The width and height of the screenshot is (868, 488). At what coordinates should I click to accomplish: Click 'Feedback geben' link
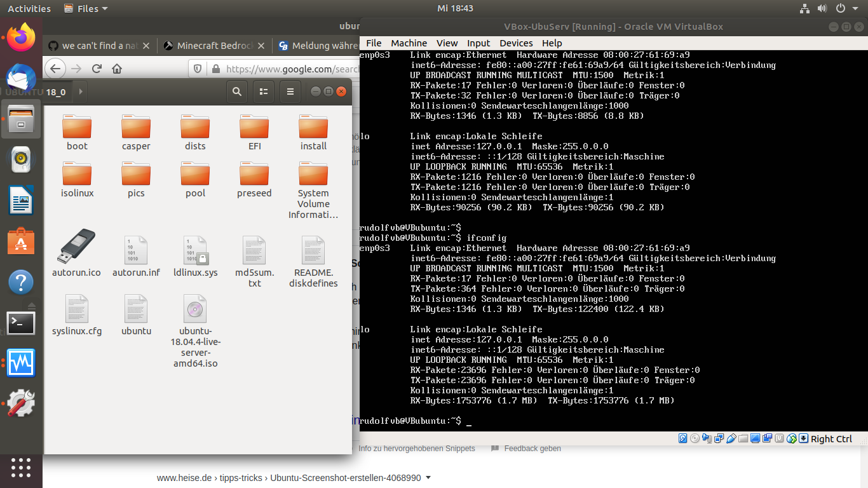532,448
